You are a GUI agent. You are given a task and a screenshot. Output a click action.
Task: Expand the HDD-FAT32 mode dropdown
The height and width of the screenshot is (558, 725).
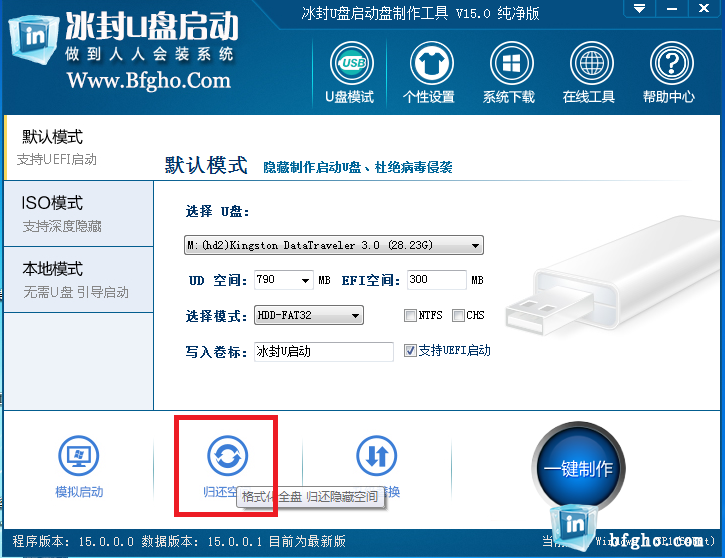coord(355,316)
